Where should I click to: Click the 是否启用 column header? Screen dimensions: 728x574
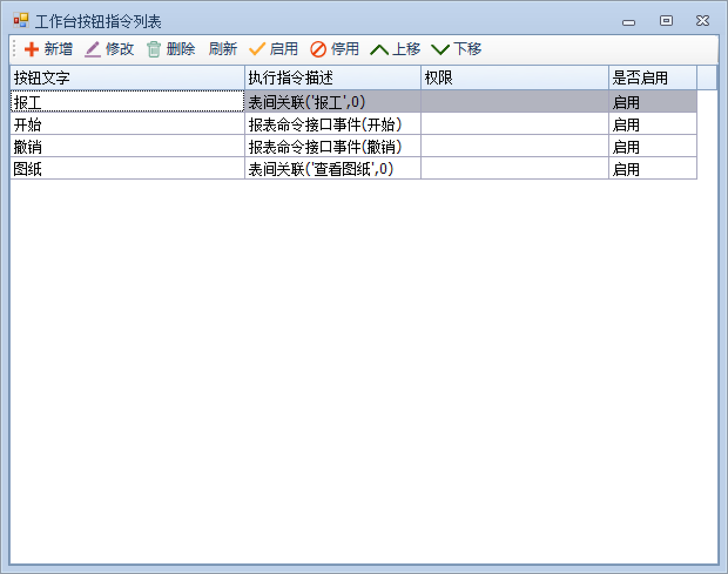click(652, 77)
